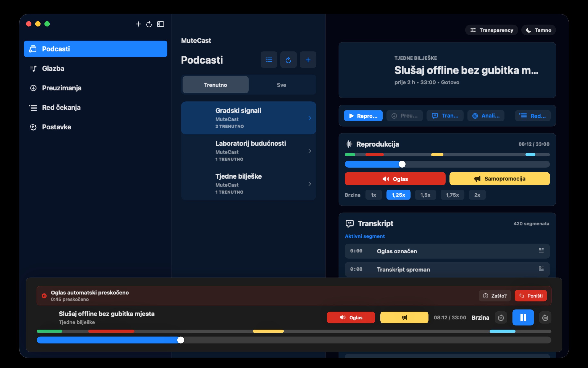
Task: Skip back 15 seconds in mini player
Action: (501, 317)
